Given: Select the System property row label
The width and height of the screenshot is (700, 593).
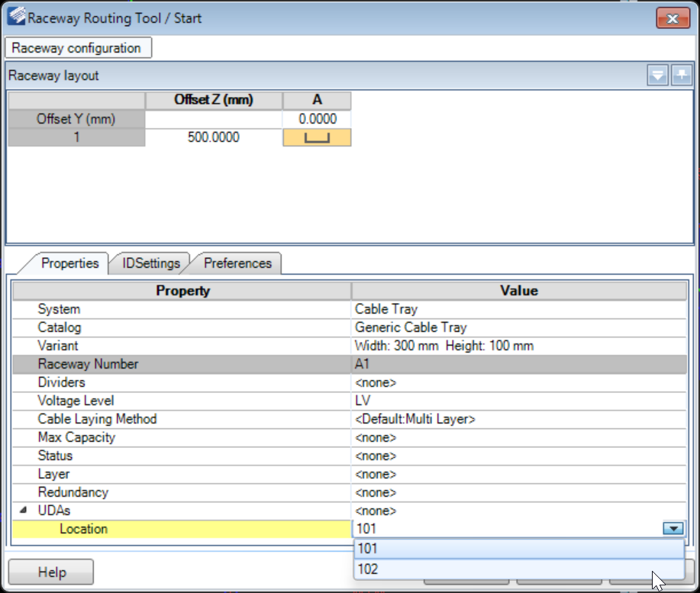Looking at the screenshot, I should pyautogui.click(x=59, y=309).
